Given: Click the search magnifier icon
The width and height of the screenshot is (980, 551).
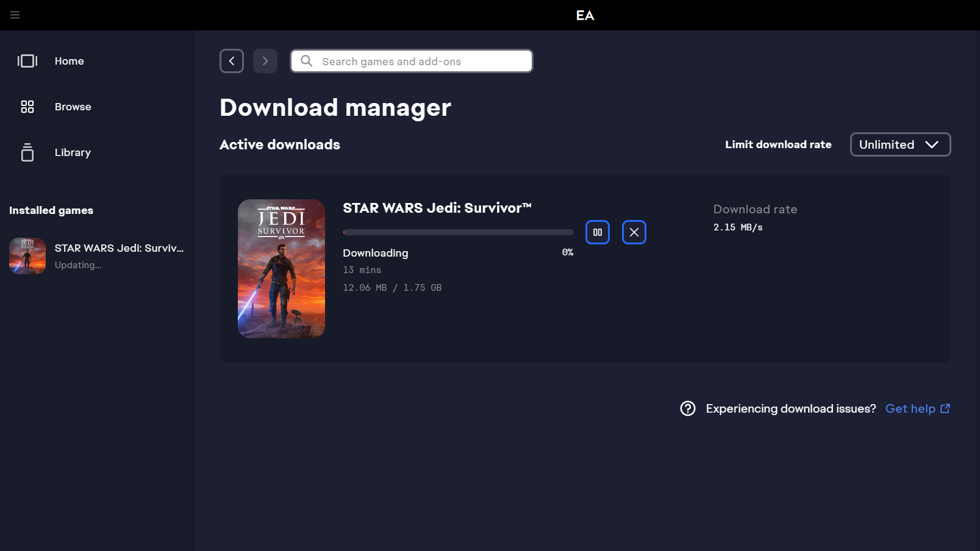Looking at the screenshot, I should click(307, 61).
